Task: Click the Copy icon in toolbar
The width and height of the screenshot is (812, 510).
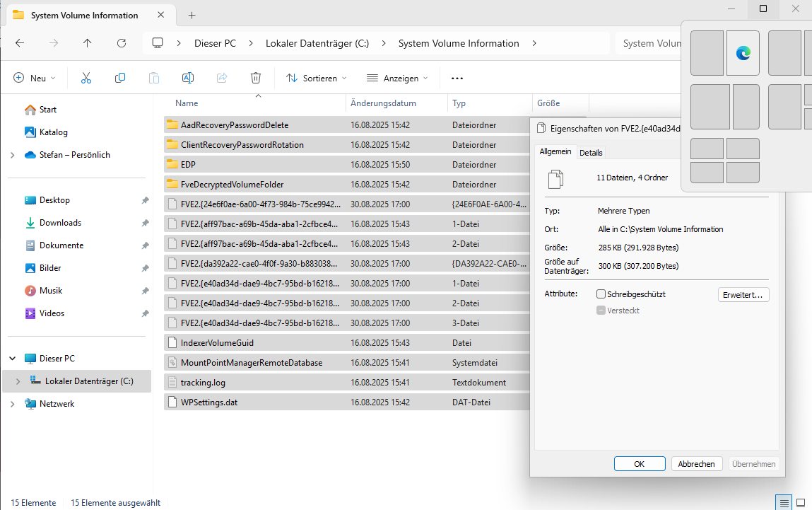Action: tap(120, 78)
